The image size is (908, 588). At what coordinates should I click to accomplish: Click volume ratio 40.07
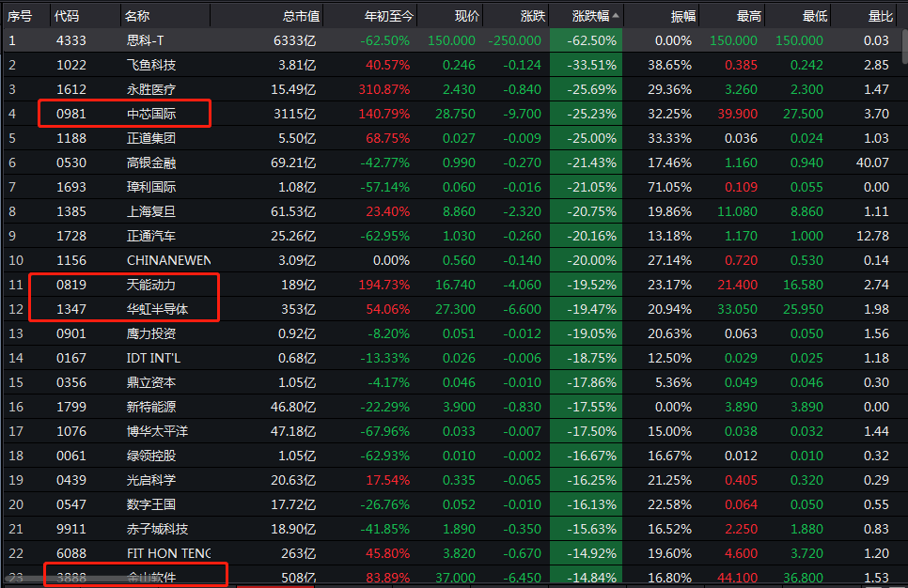(x=872, y=162)
